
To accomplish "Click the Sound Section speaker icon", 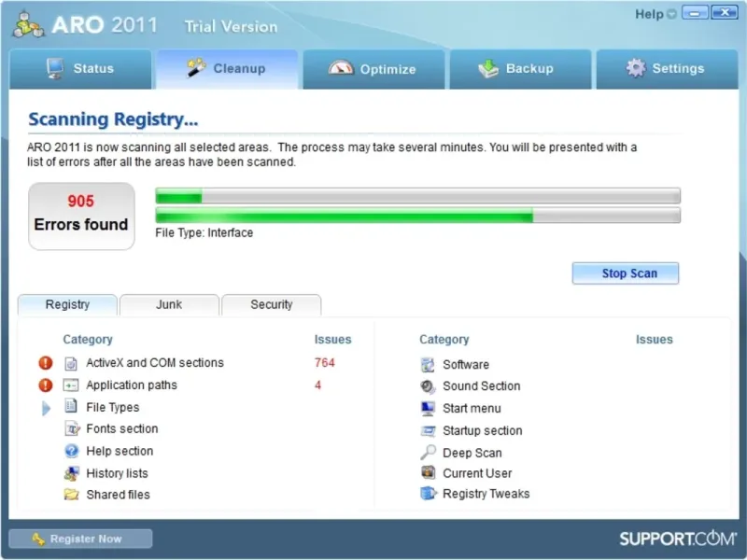I will coord(428,386).
